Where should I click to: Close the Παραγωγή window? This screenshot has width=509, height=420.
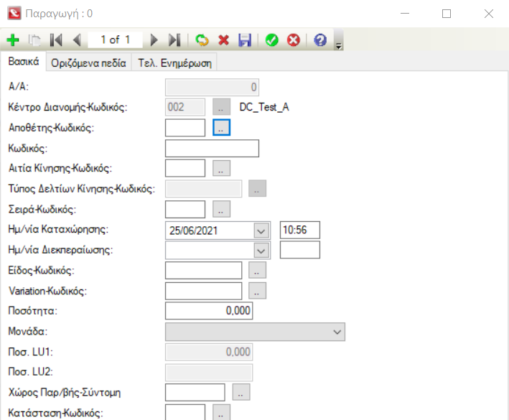[489, 14]
